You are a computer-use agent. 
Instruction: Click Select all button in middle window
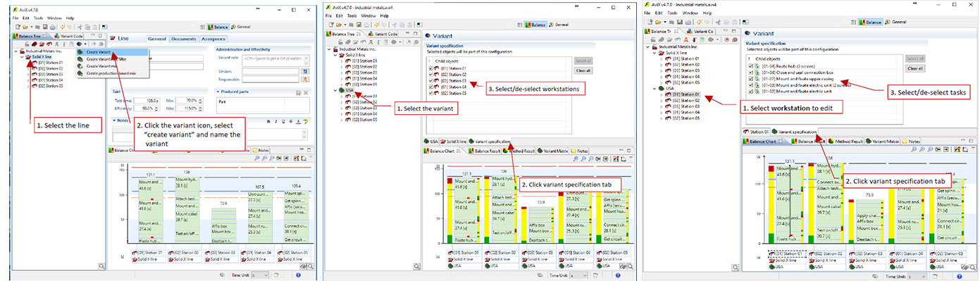(583, 61)
